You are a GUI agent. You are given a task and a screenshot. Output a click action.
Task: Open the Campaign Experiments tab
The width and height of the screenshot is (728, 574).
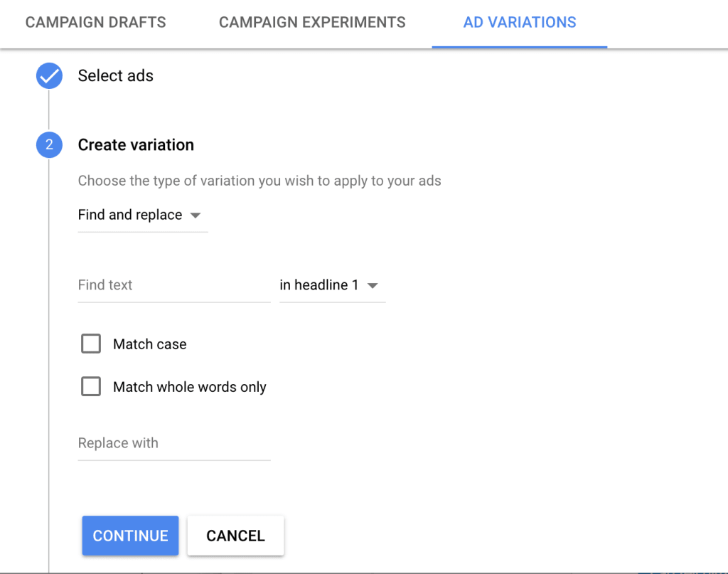pyautogui.click(x=312, y=22)
